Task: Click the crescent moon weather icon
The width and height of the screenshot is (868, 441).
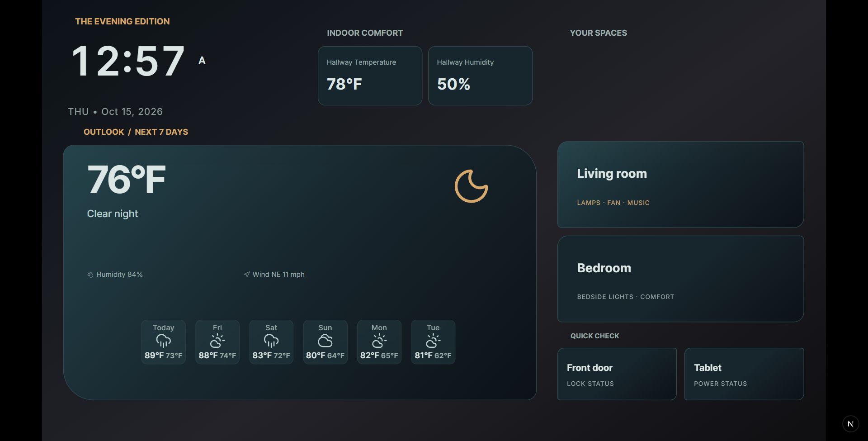Action: pos(471,186)
